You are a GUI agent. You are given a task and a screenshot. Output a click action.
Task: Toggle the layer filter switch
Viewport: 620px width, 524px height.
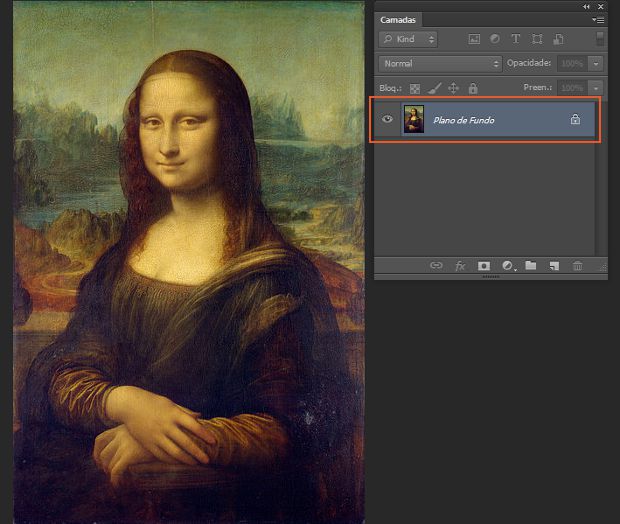click(600, 39)
